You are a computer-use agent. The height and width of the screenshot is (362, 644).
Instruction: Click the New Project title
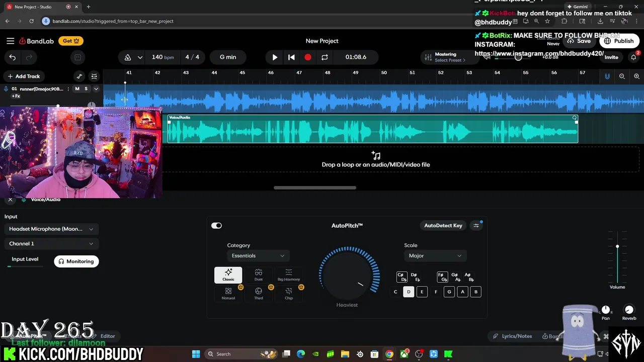click(x=322, y=41)
